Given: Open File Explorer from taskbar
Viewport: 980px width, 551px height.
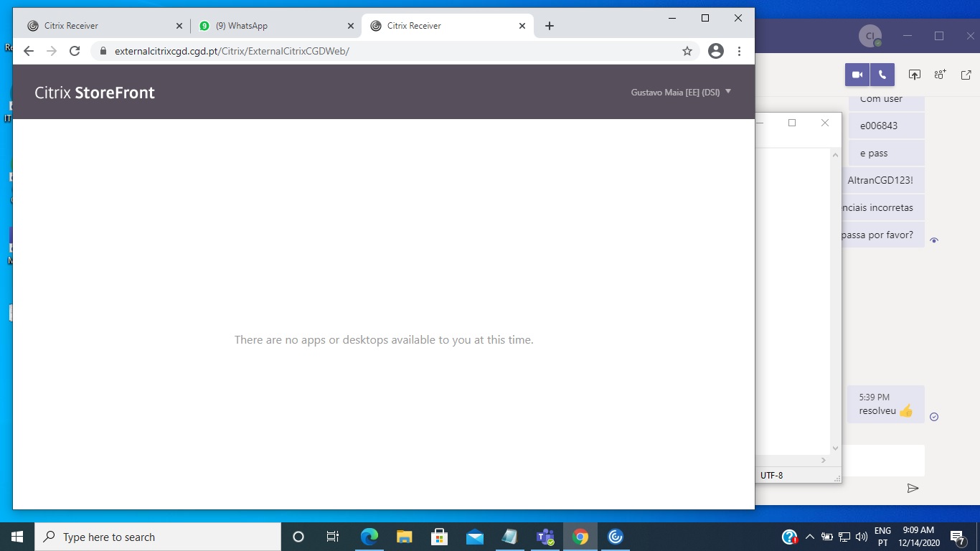Looking at the screenshot, I should coord(404,537).
